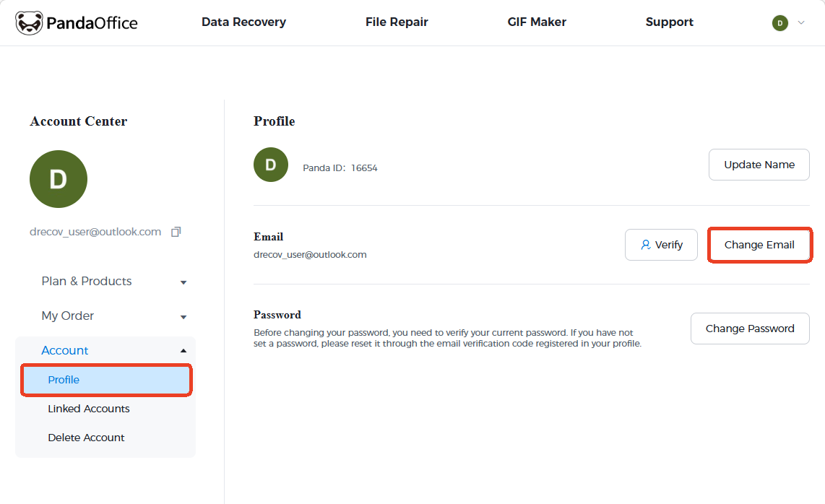Click the profile avatar beside Panda ID
The height and width of the screenshot is (504, 825).
[x=271, y=165]
